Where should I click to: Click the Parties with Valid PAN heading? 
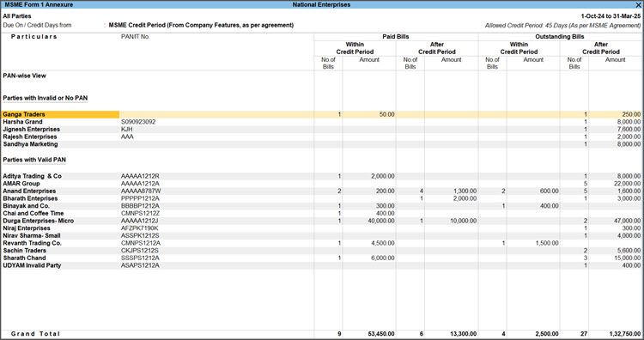34,160
